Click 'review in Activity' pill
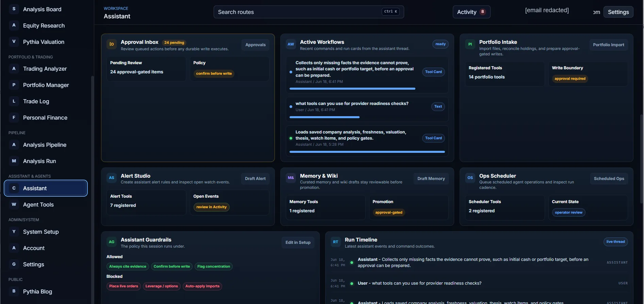The image size is (644, 304). coord(211,207)
